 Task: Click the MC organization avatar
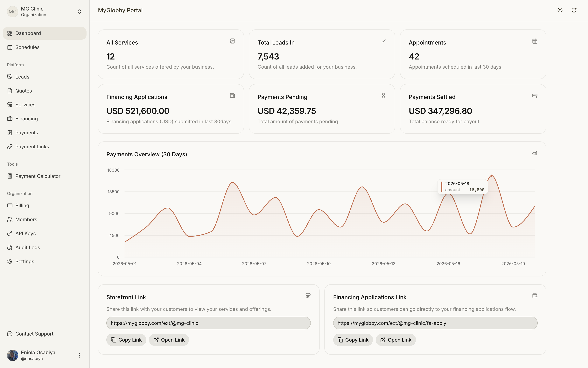point(13,11)
